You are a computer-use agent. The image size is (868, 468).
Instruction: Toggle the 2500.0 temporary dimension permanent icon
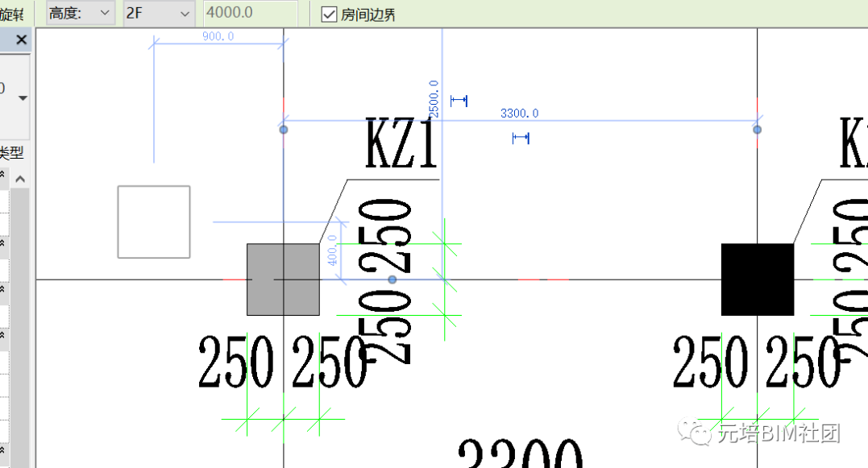[x=459, y=101]
